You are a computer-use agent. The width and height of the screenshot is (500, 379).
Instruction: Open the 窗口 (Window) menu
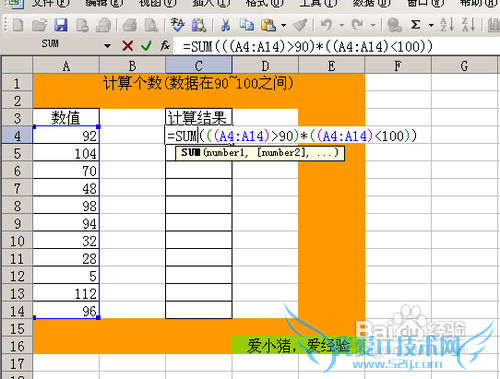[x=426, y=3]
